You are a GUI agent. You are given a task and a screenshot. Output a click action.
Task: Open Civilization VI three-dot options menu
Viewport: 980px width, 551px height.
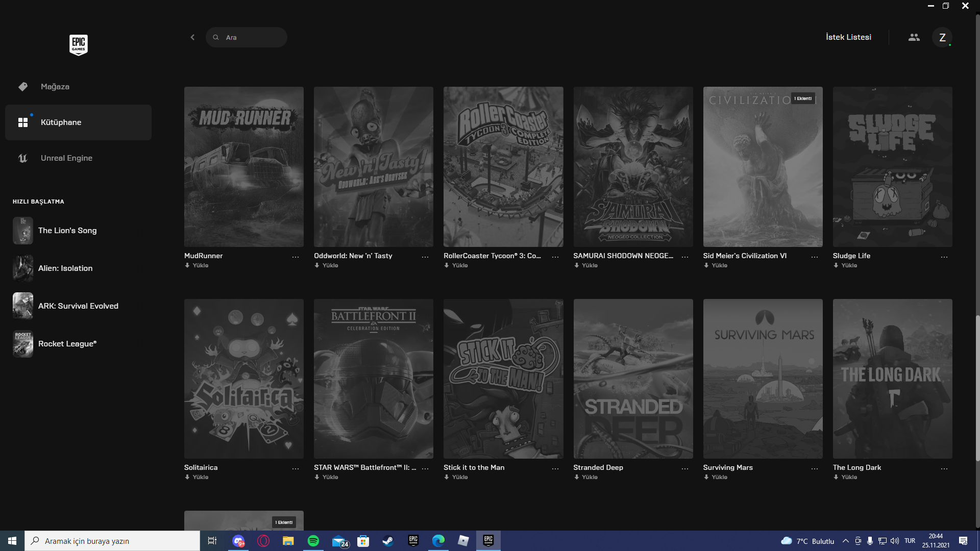815,257
